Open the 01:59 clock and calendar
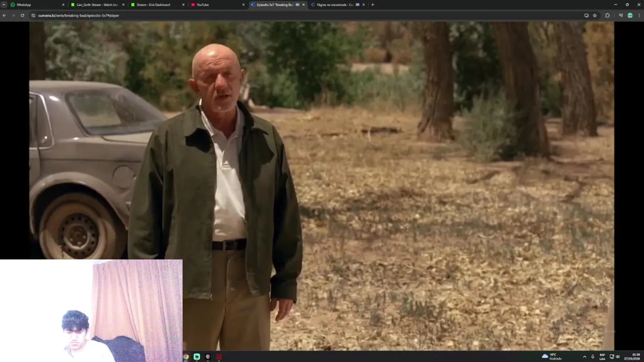644x362 pixels. tap(632, 356)
